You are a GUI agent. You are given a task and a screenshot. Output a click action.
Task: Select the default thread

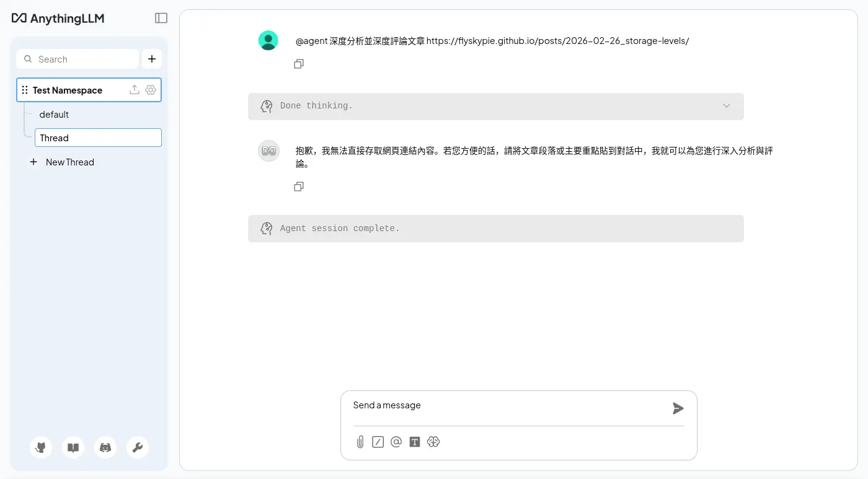(54, 115)
